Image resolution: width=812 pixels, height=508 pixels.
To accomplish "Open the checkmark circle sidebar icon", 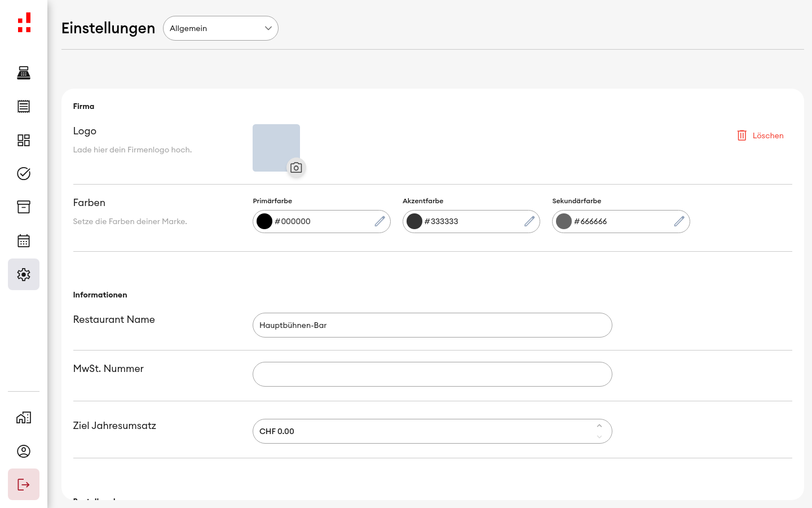I will (24, 173).
